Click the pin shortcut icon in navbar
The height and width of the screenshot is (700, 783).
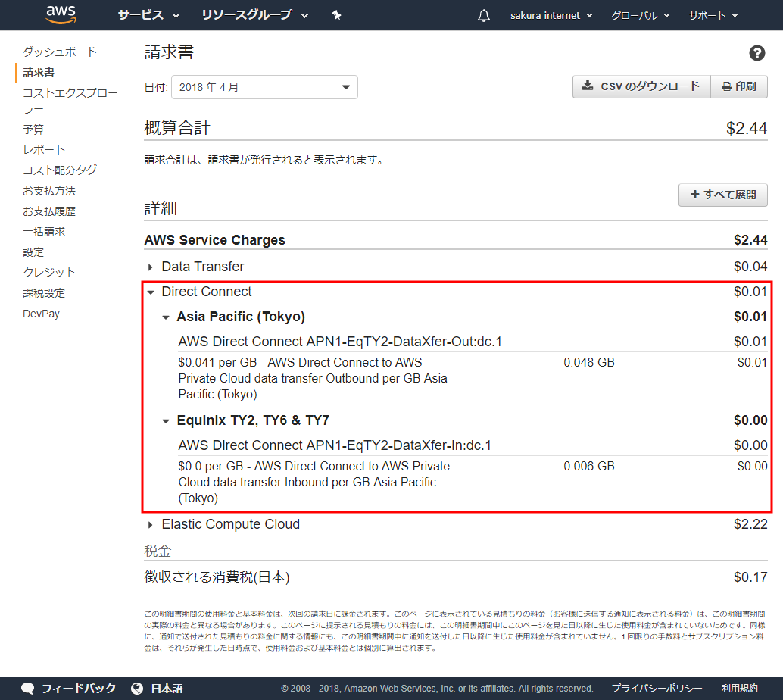[x=337, y=15]
